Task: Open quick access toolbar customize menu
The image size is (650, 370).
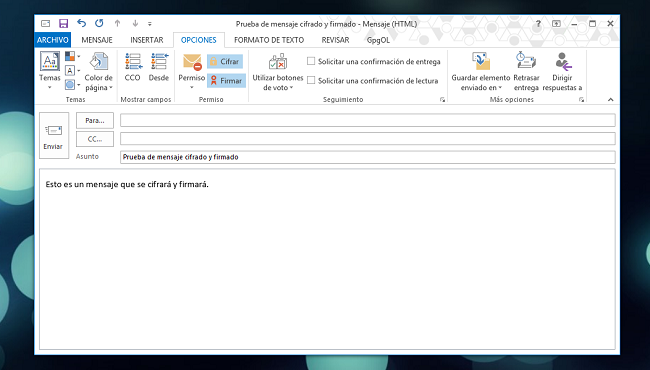Action: pyautogui.click(x=150, y=24)
